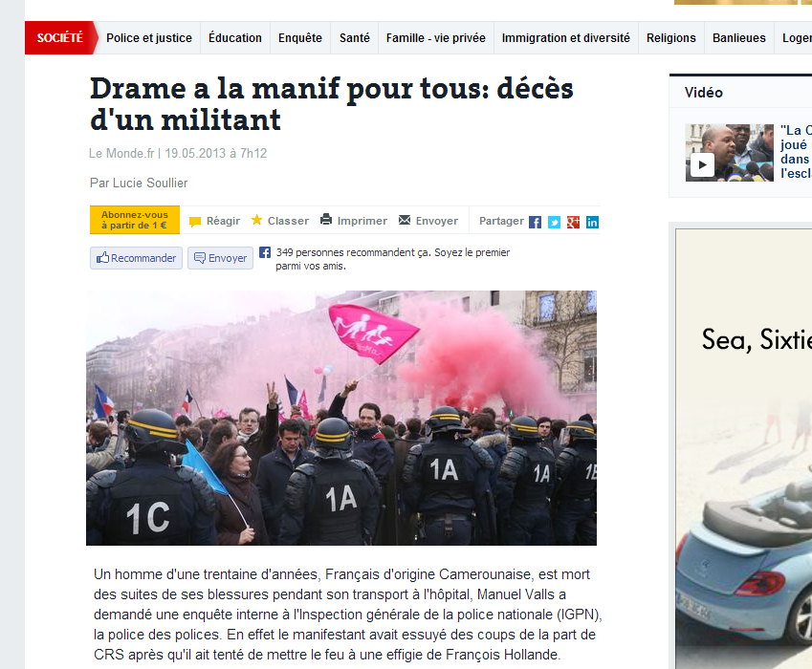Click the Facebook Envoyer button
This screenshot has height=669, width=812.
(x=220, y=258)
